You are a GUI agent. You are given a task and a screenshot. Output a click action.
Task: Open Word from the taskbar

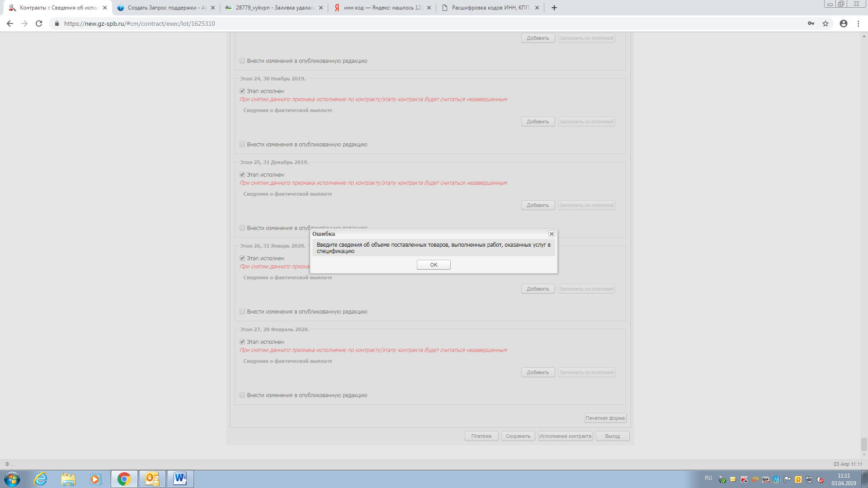180,479
